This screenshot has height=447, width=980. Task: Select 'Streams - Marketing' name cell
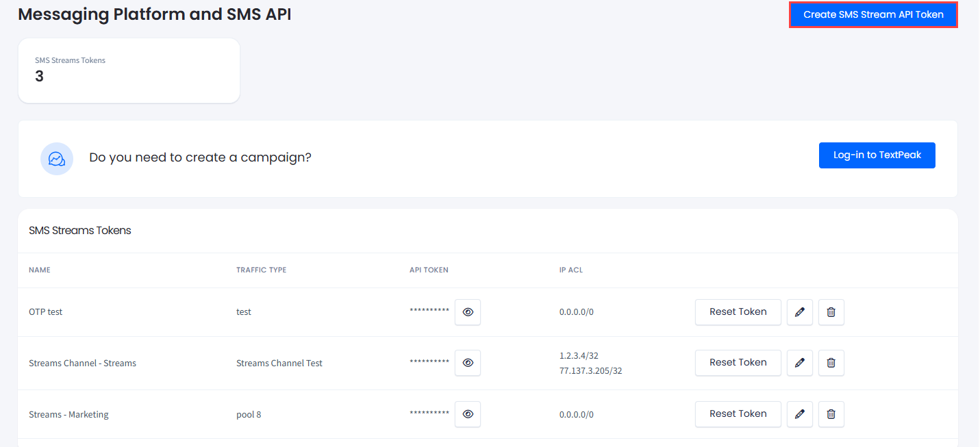[x=68, y=415]
